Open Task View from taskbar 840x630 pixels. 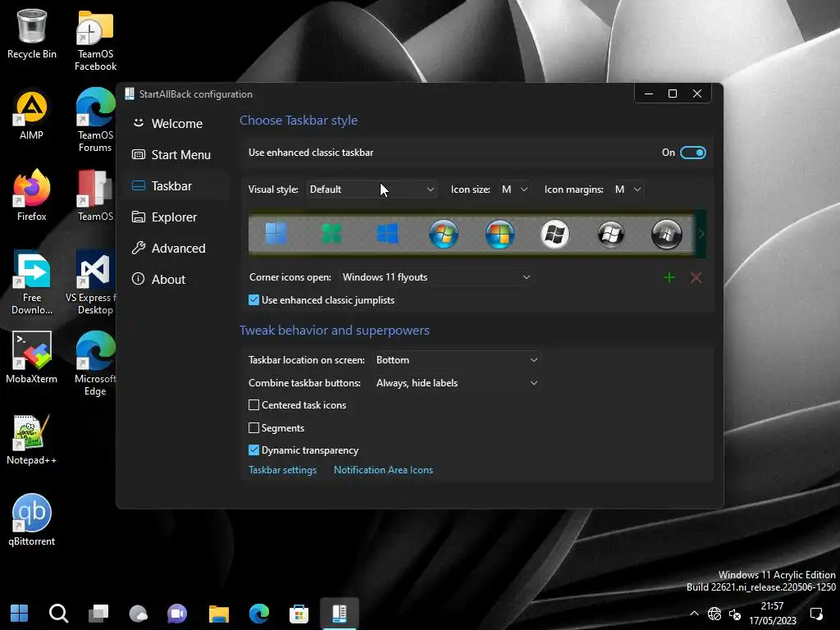(98, 614)
